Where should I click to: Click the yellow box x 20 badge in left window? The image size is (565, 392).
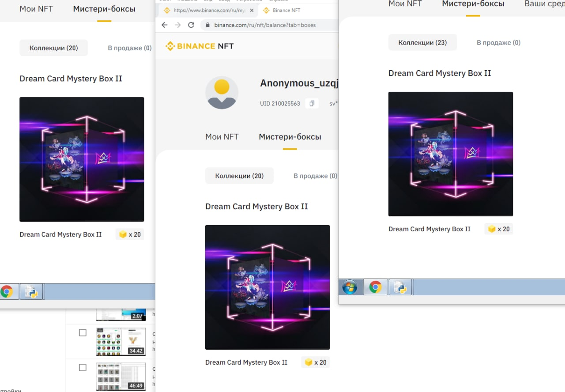(130, 234)
